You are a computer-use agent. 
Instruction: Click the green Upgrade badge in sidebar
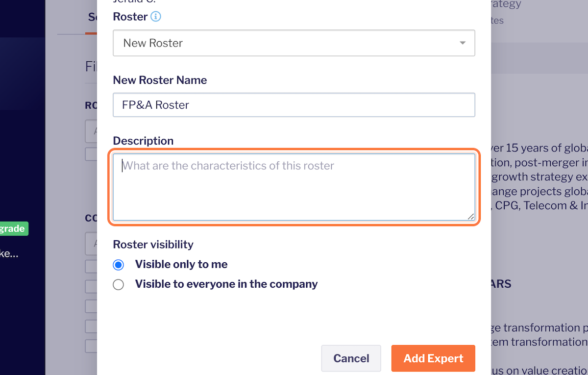pyautogui.click(x=14, y=229)
